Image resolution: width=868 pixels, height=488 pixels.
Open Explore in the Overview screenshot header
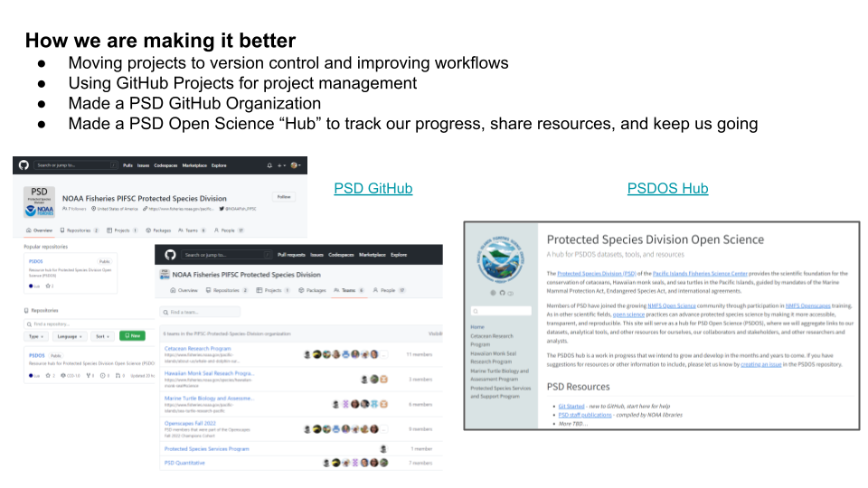point(219,165)
